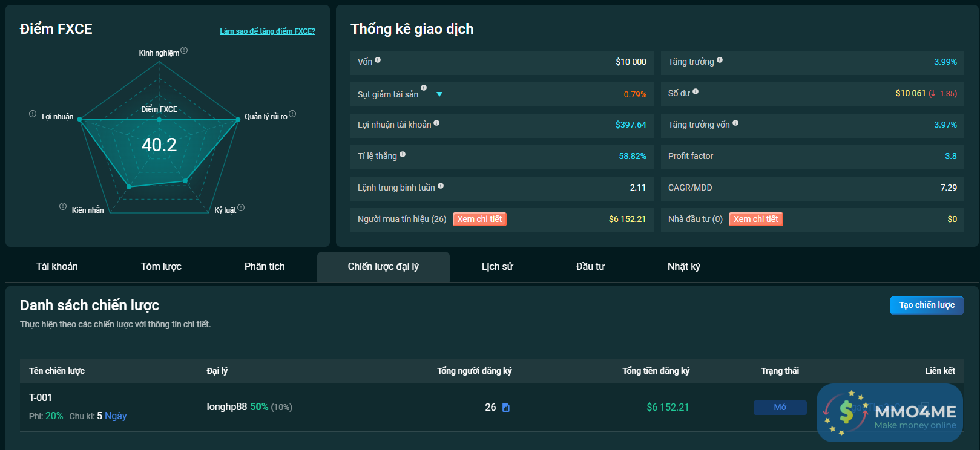
Task: Click the info icon beside Quản lý rủi ro
Action: click(292, 114)
